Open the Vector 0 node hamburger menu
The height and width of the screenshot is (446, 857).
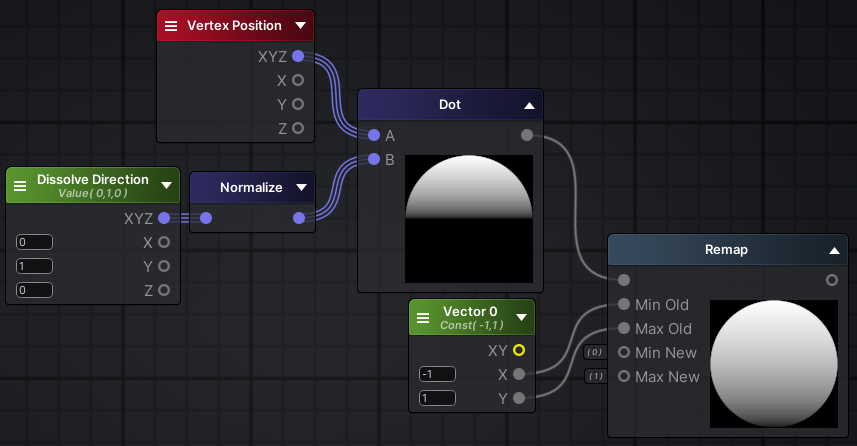(423, 318)
